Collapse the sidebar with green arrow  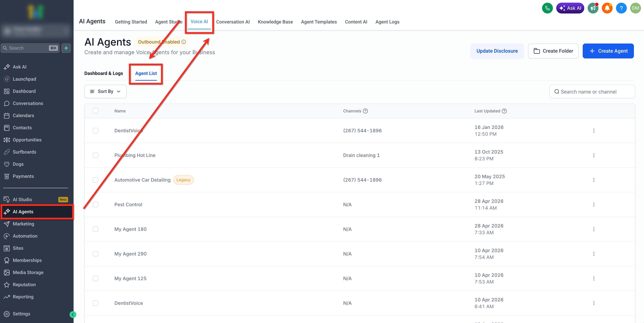click(x=73, y=315)
